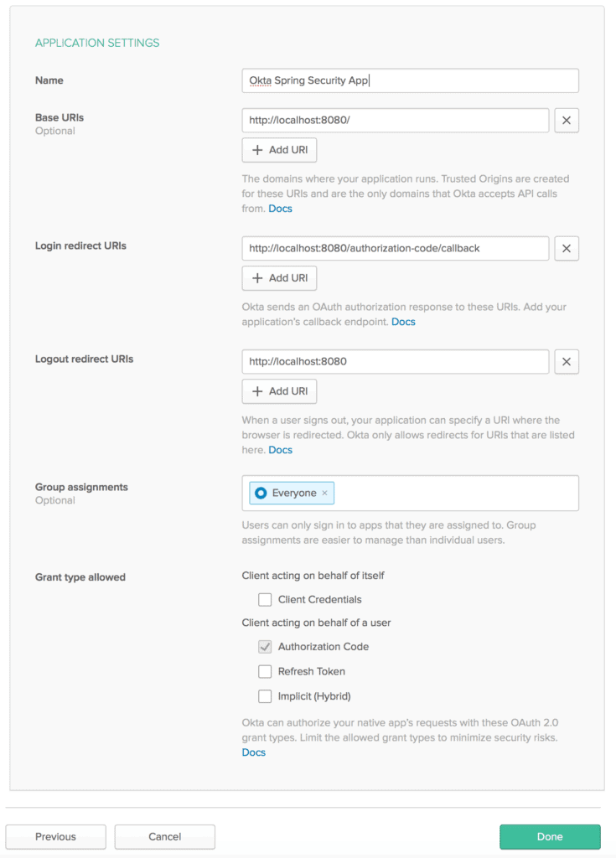Open Docs link for grant types

[254, 752]
